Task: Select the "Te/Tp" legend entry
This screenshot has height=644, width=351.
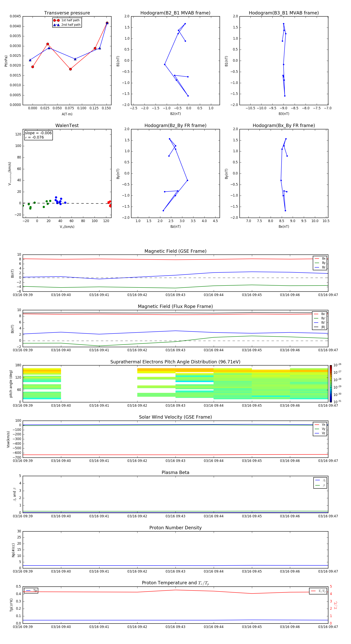Action: click(x=318, y=591)
